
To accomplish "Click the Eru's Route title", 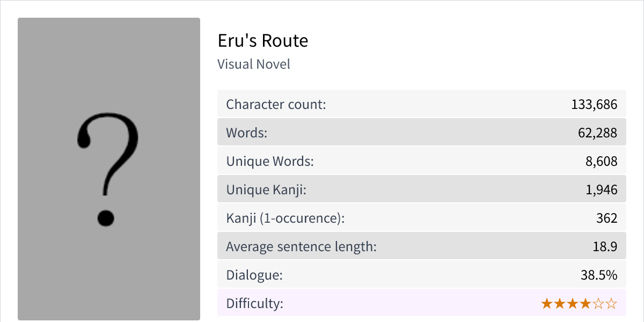I will click(x=263, y=41).
